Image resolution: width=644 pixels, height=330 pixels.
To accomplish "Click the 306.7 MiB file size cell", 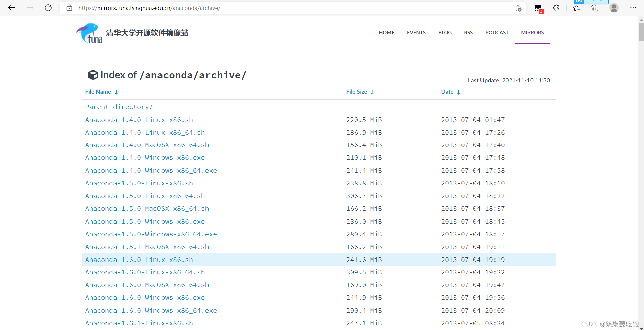I will (364, 196).
